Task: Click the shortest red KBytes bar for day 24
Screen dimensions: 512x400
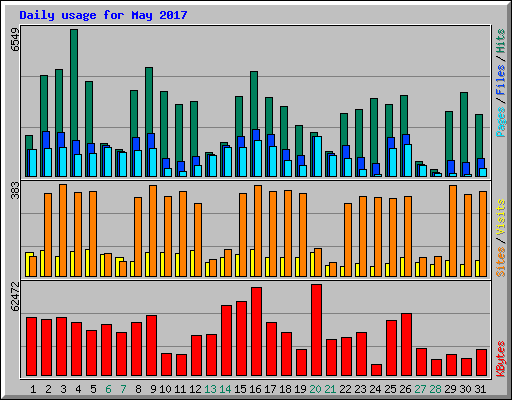Action: (376, 370)
